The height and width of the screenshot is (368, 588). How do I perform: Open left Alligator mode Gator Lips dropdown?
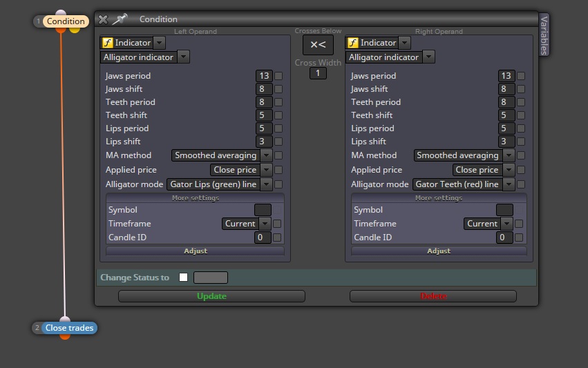266,184
